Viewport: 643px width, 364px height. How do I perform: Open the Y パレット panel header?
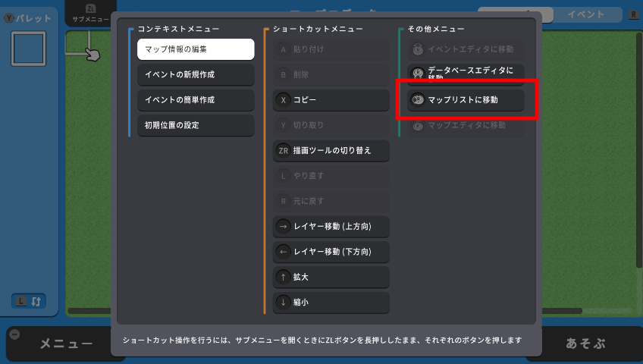click(x=27, y=18)
